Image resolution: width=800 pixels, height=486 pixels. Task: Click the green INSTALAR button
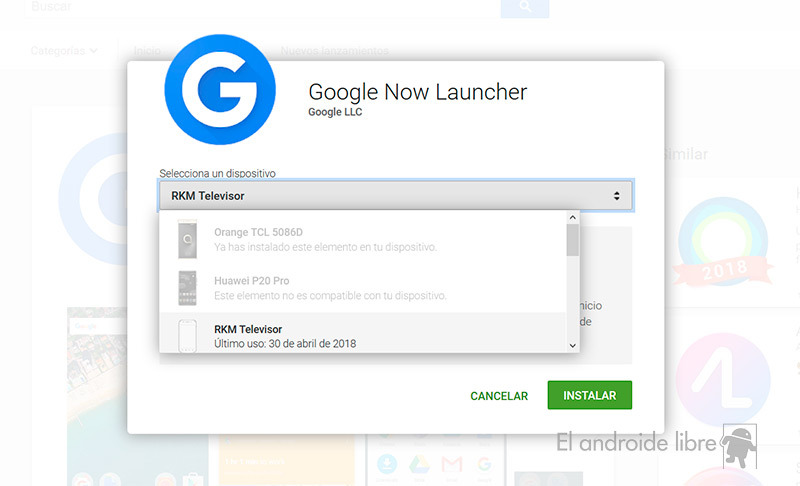click(589, 395)
